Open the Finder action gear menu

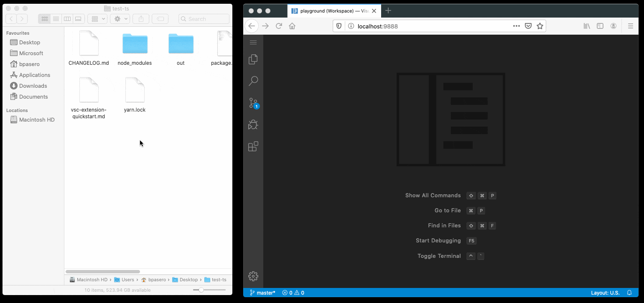pyautogui.click(x=120, y=18)
